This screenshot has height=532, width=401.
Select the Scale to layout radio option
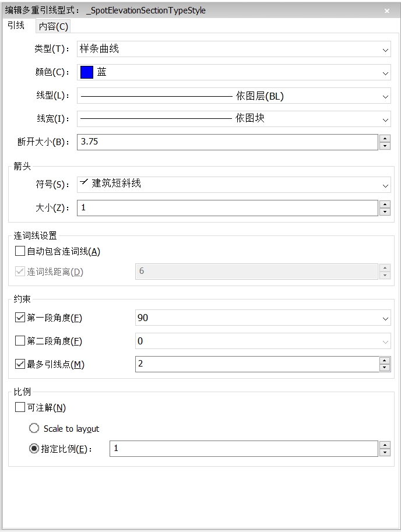click(x=34, y=428)
